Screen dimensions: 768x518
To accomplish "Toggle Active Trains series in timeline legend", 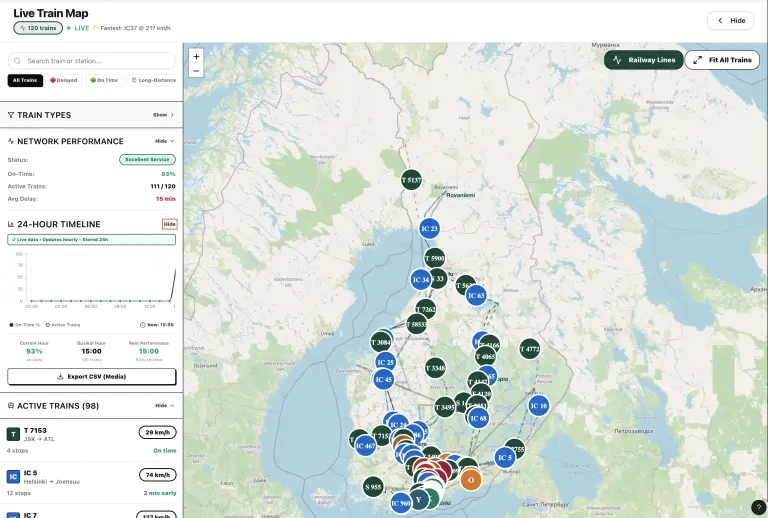I will click(63, 325).
